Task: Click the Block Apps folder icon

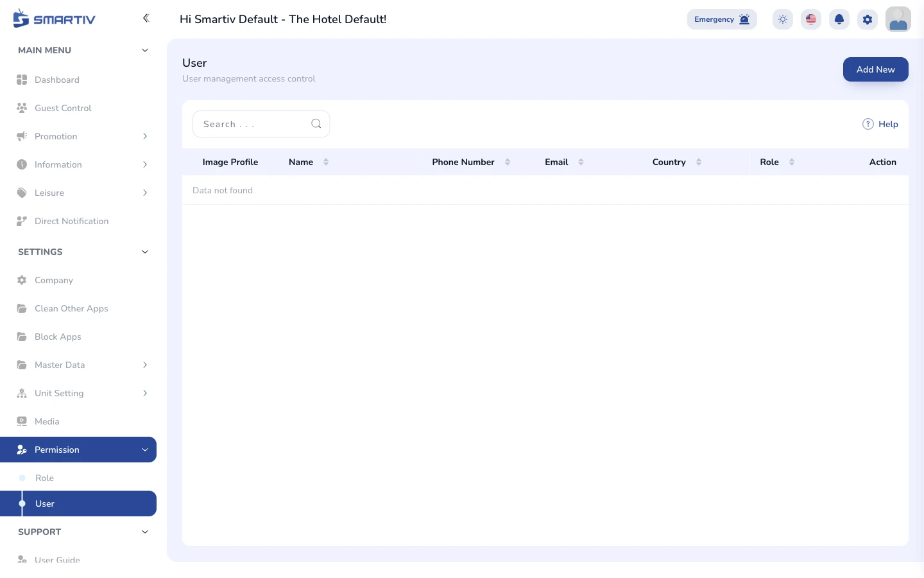Action: click(x=22, y=337)
